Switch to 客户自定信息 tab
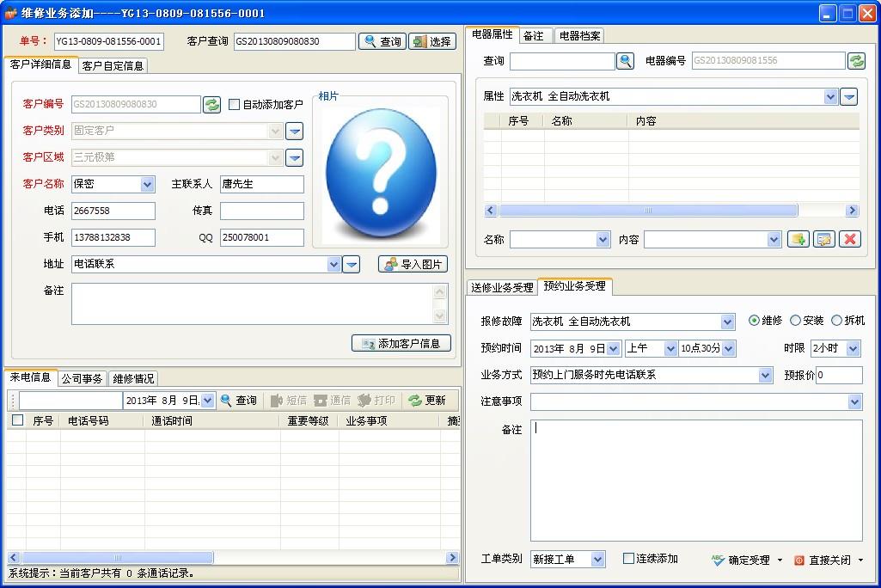The image size is (881, 588). [113, 66]
